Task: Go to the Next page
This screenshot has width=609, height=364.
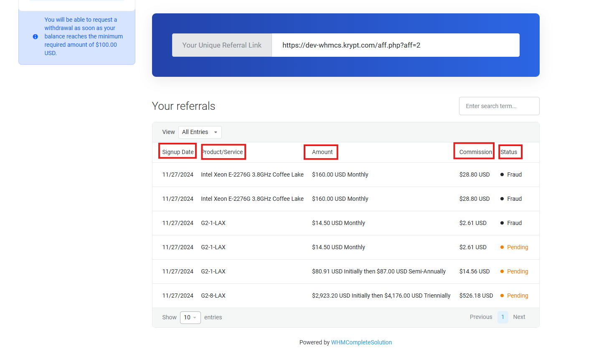Action: click(x=519, y=317)
